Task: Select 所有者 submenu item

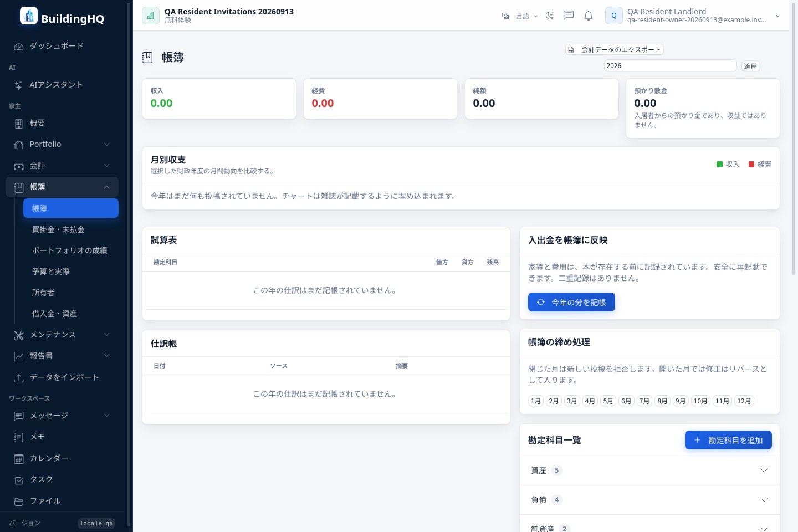Action: [x=71, y=293]
